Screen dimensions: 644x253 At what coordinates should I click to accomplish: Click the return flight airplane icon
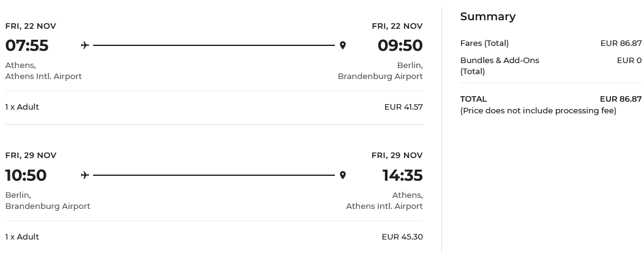tap(85, 175)
